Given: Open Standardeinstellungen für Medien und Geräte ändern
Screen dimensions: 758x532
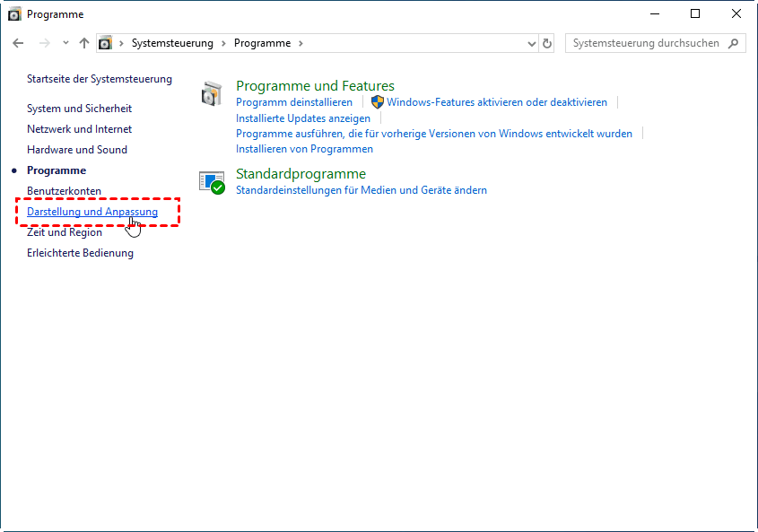Looking at the screenshot, I should pyautogui.click(x=362, y=190).
